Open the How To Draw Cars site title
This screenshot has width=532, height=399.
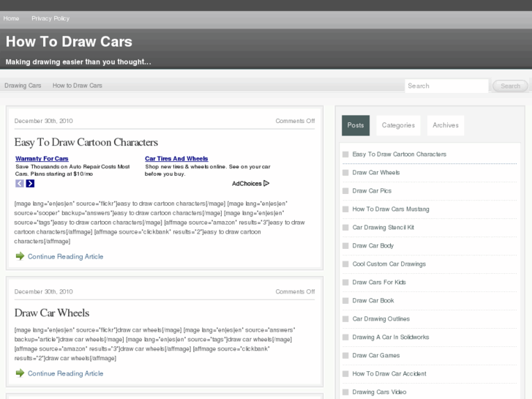(69, 42)
